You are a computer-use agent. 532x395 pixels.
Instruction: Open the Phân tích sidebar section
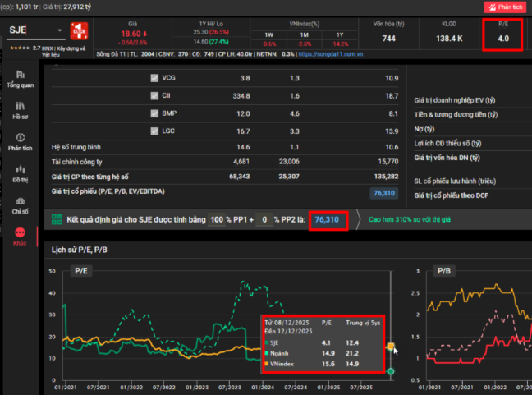(20, 142)
